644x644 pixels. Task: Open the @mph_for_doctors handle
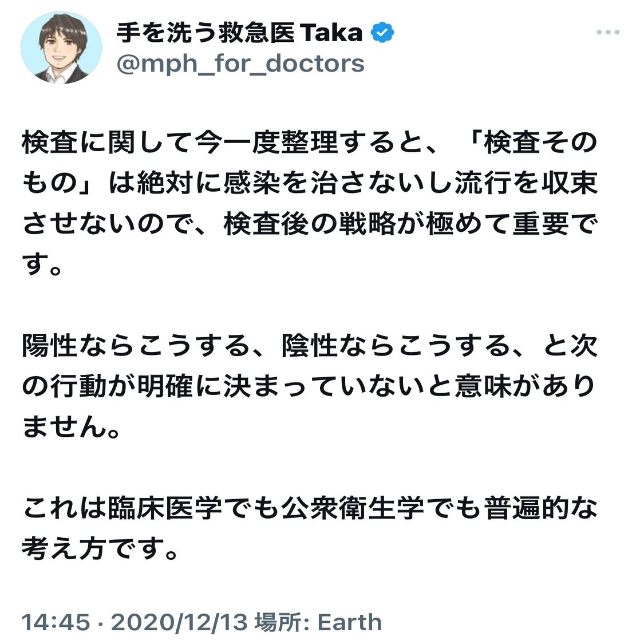(240, 64)
